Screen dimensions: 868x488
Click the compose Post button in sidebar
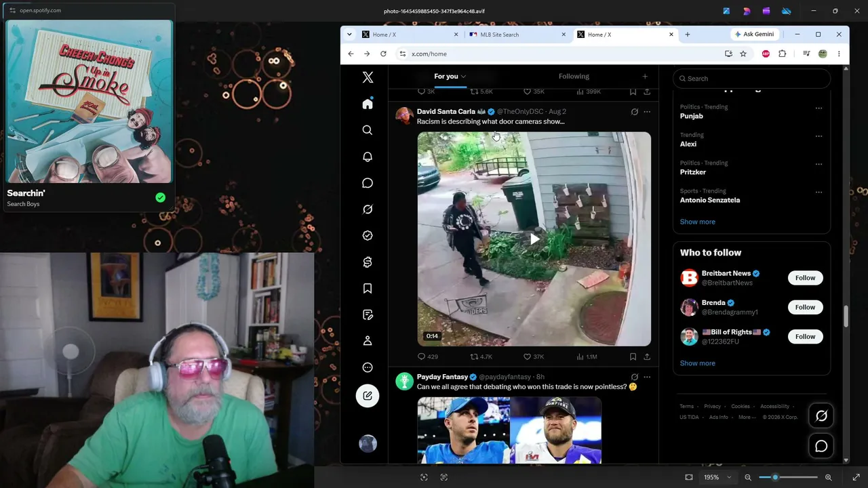[x=368, y=396]
